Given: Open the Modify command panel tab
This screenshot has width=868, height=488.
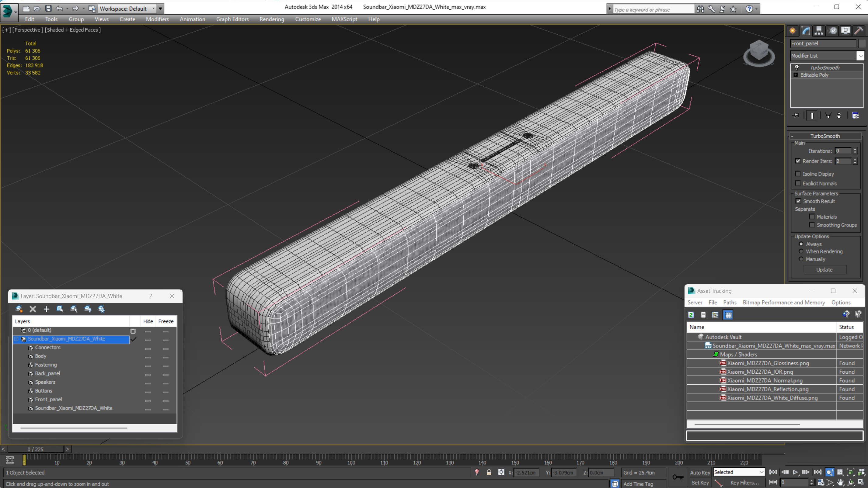Looking at the screenshot, I should click(x=806, y=31).
